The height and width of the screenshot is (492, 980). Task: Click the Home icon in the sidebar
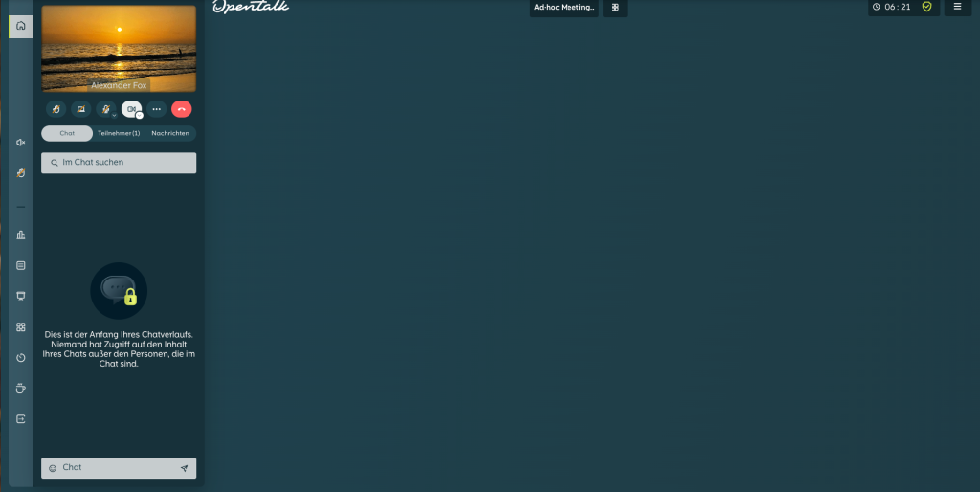[x=21, y=26]
